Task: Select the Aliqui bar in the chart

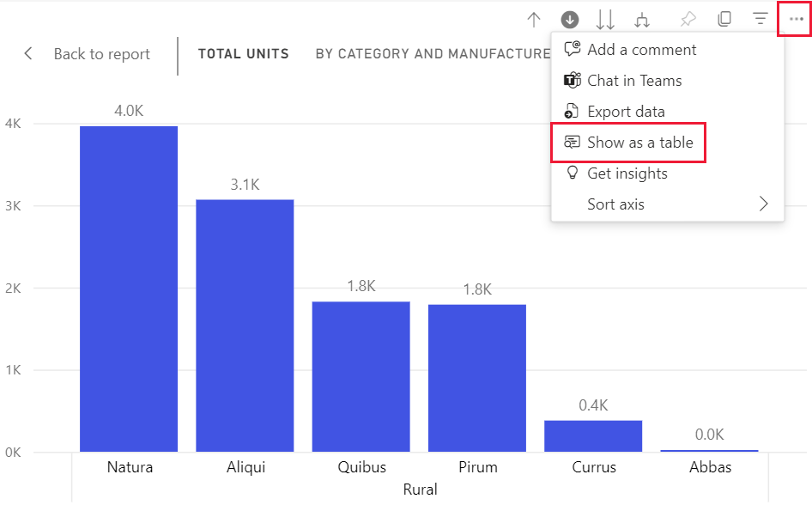Action: [245, 325]
